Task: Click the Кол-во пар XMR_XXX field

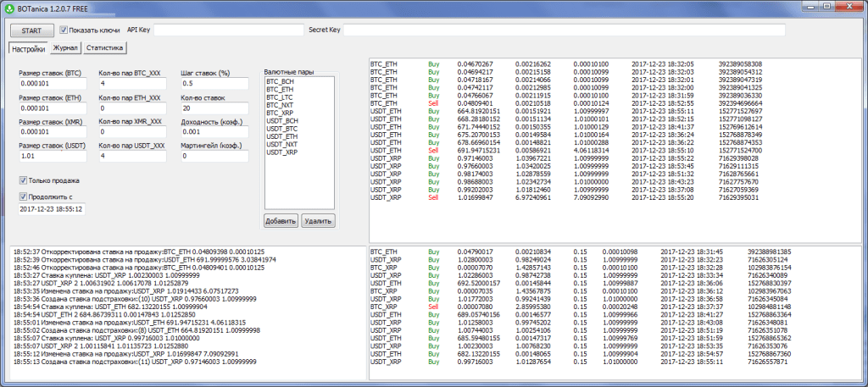Action: click(132, 132)
